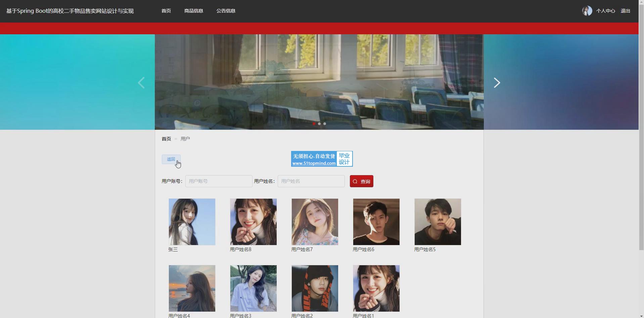
Task: Open the 首页 navigation menu item
Action: [x=166, y=11]
